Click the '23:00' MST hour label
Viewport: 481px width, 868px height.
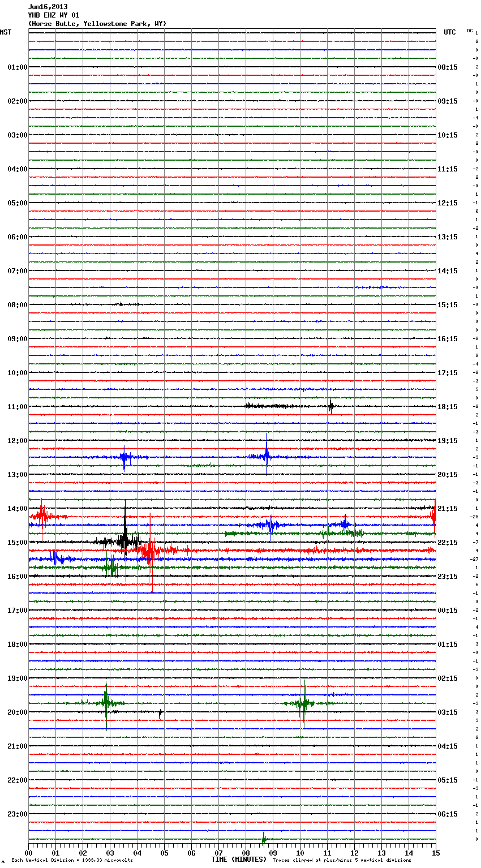point(17,814)
